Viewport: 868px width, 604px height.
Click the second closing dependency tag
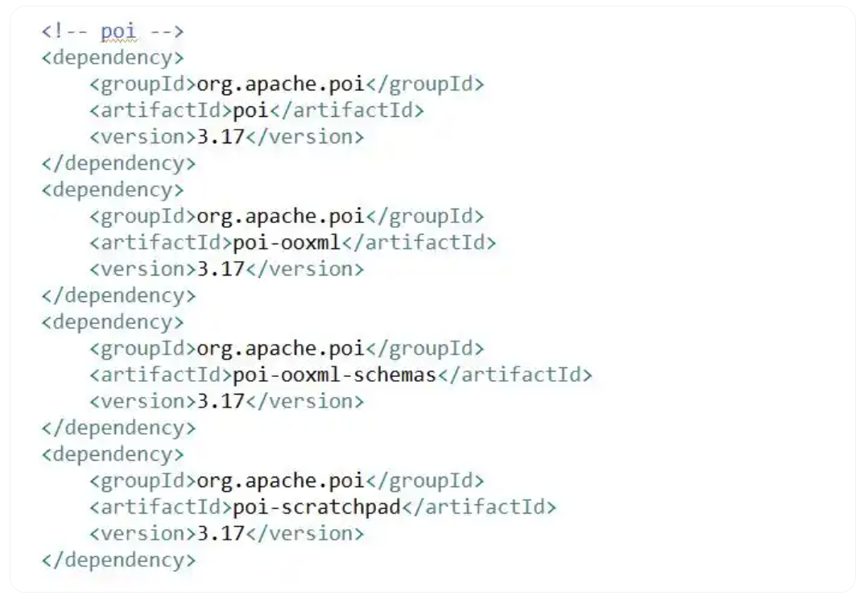point(118,296)
